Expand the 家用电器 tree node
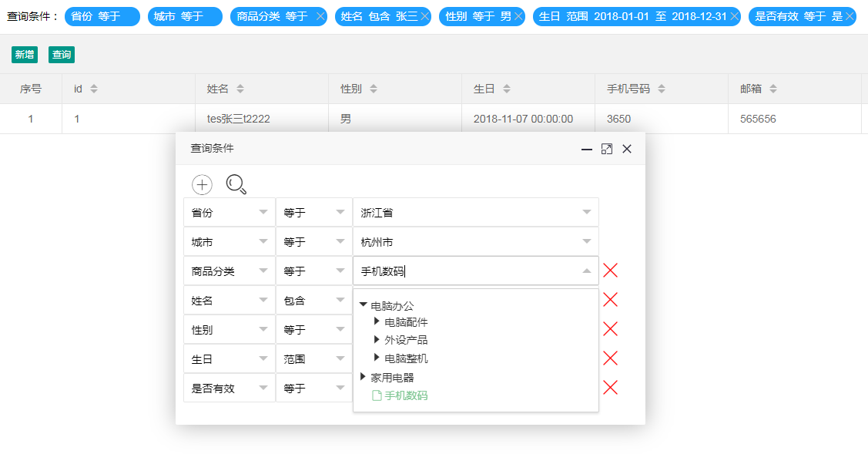 [x=364, y=377]
